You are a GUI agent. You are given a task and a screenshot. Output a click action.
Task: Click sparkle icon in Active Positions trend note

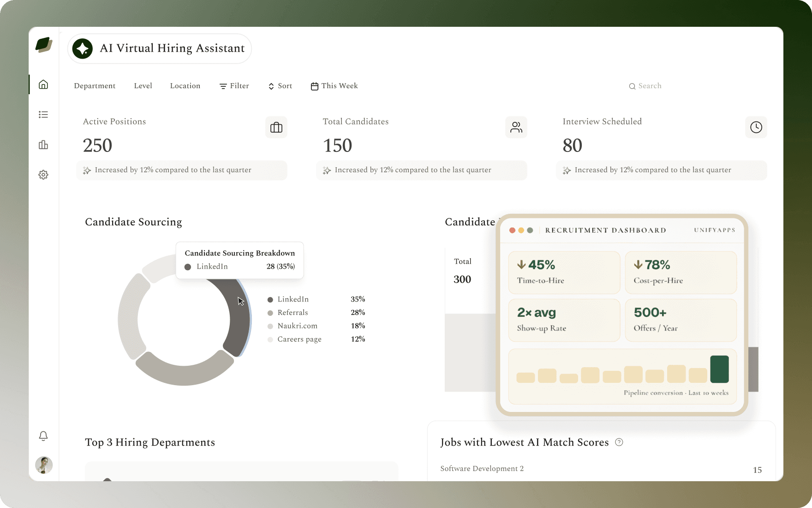(87, 170)
